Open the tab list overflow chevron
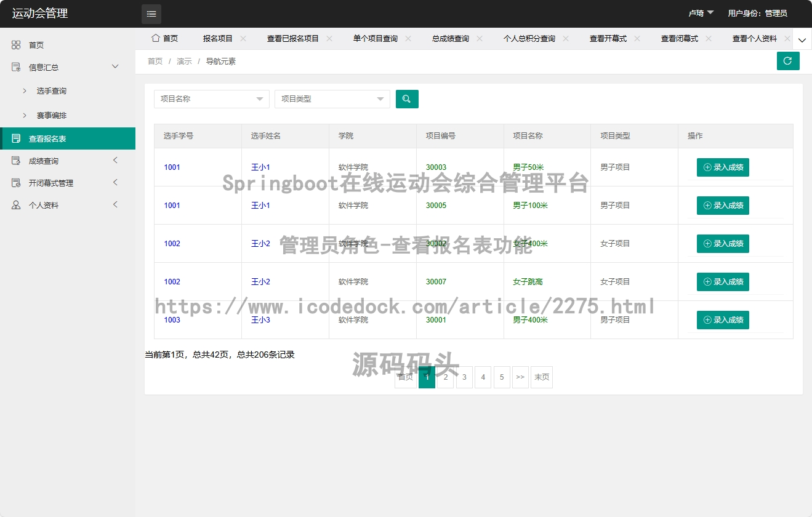The height and width of the screenshot is (517, 812). (x=802, y=39)
